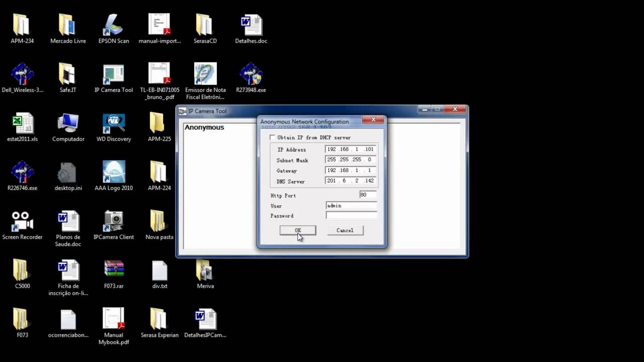The width and height of the screenshot is (644, 362).
Task: Open the ocorrenciabon text file icon
Action: coord(68,319)
